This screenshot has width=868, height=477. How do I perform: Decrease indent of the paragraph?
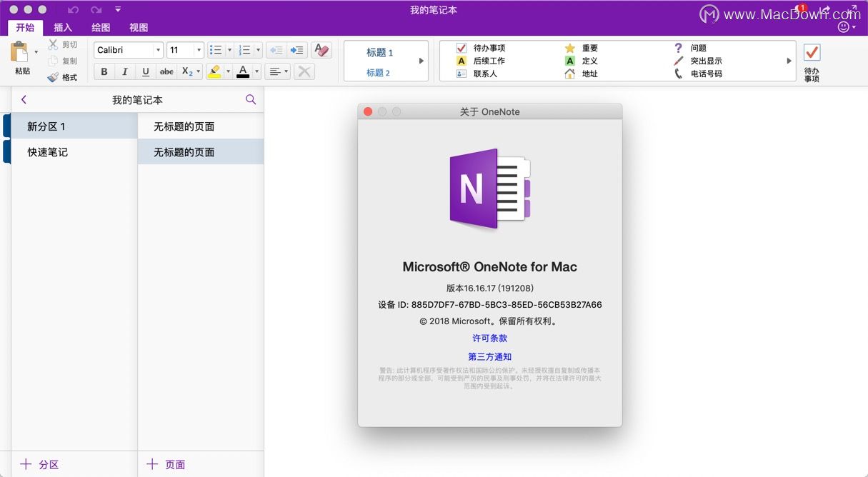[276, 50]
